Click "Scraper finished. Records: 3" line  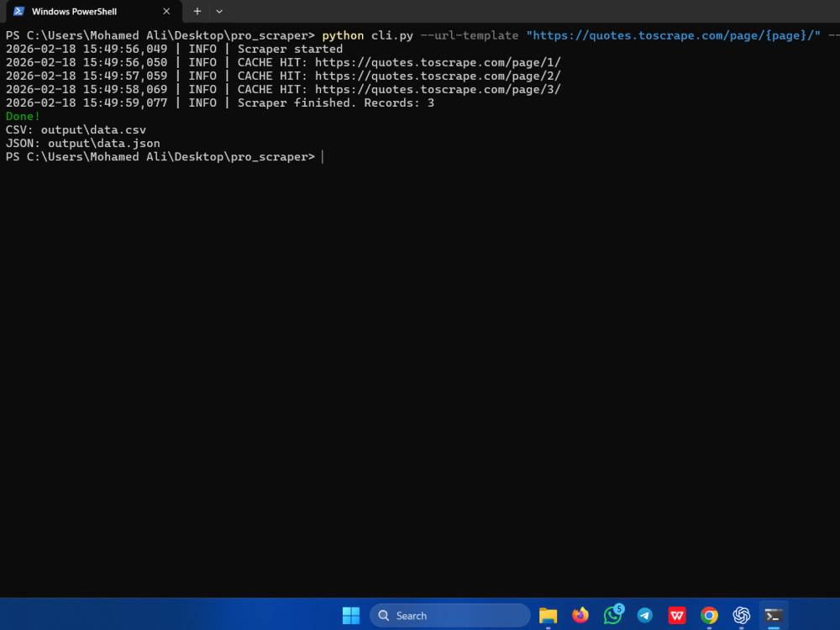click(x=219, y=102)
